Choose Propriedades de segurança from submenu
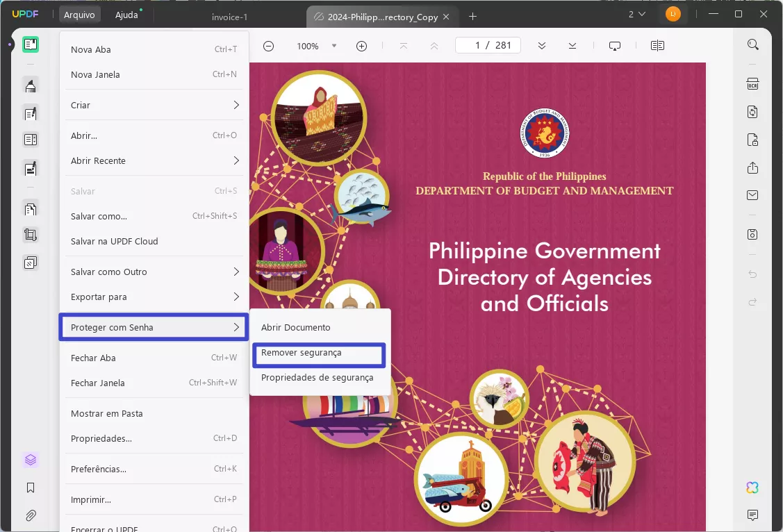The image size is (783, 532). pos(320,378)
